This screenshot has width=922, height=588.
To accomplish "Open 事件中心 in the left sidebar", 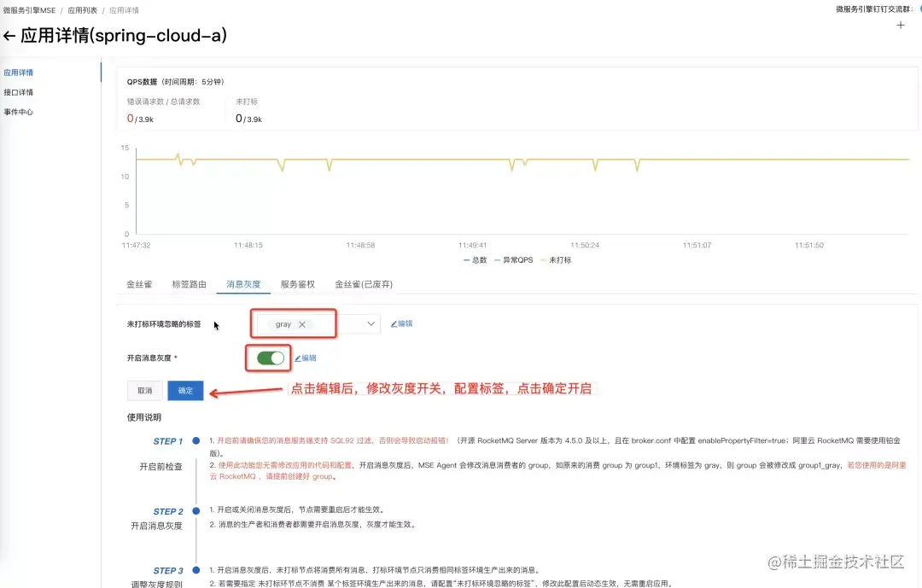I will click(x=18, y=112).
